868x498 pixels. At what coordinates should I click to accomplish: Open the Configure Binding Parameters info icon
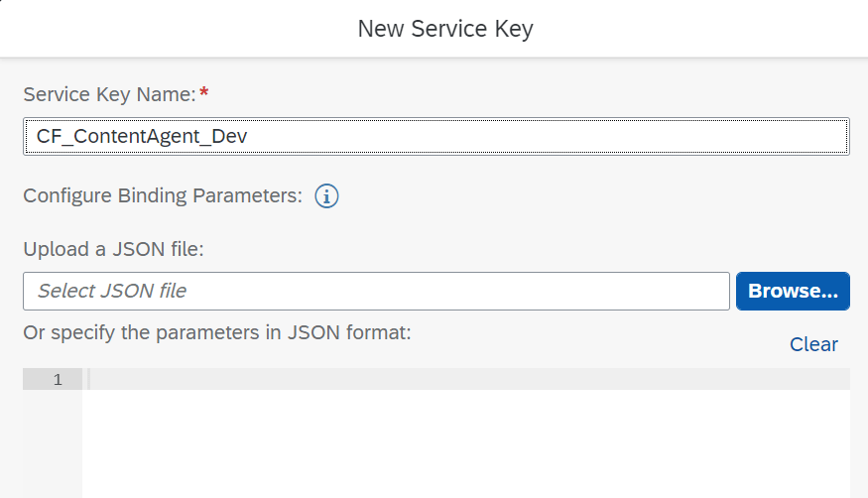click(327, 196)
